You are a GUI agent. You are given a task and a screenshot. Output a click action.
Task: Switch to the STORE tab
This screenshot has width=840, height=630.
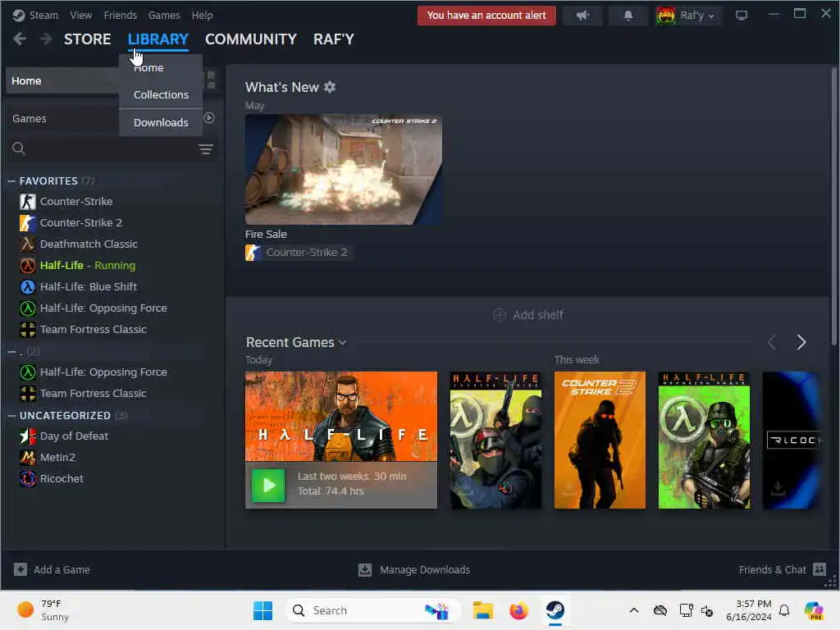click(x=87, y=39)
